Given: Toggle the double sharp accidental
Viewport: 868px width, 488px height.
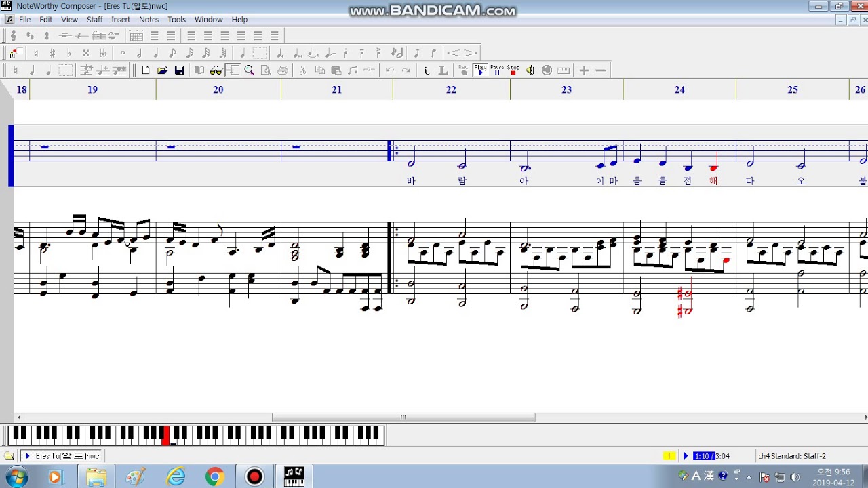Looking at the screenshot, I should pos(85,53).
